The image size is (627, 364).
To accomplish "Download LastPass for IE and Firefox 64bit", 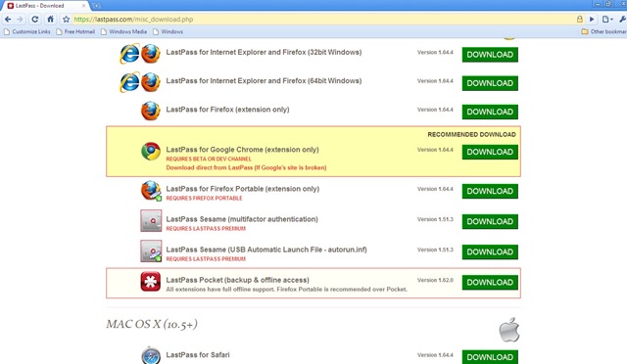I will [490, 83].
